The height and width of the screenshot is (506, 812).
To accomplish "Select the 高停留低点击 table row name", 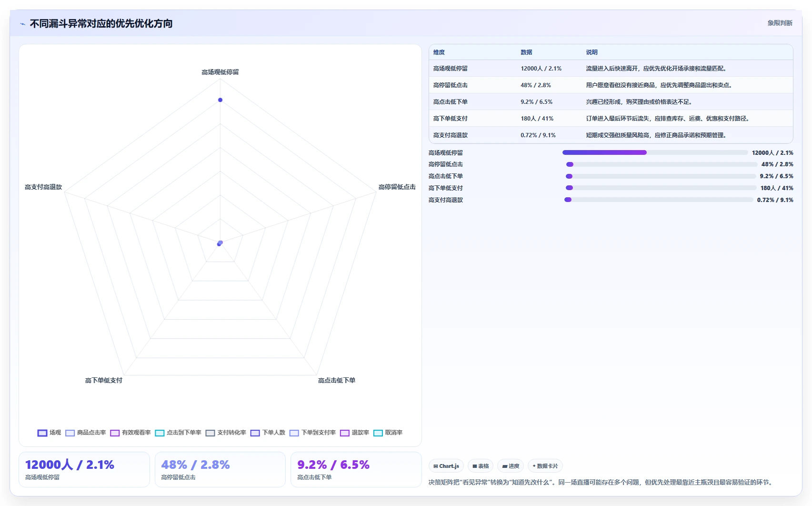I will point(451,85).
